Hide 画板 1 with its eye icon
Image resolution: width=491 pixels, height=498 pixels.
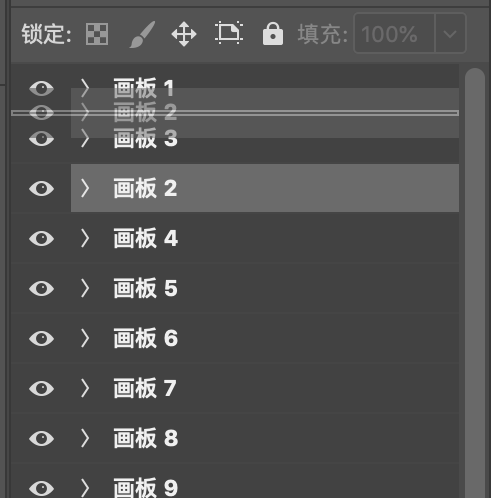(x=41, y=88)
